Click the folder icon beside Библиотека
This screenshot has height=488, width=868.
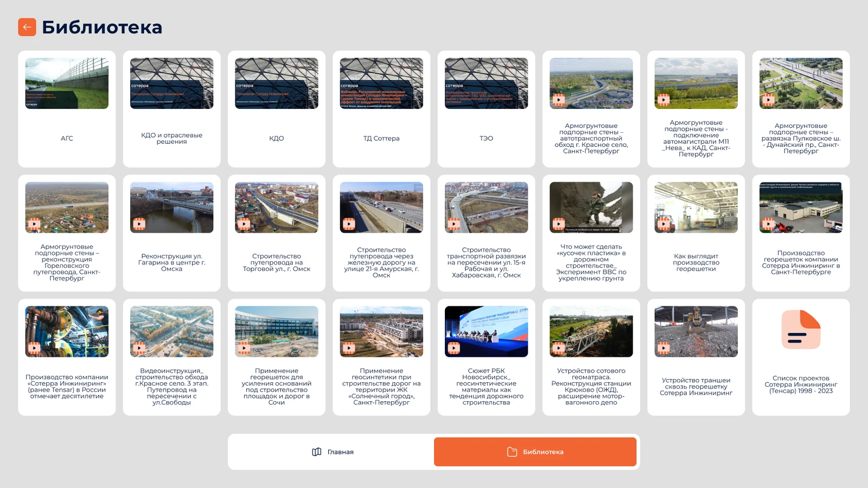coord(512,452)
